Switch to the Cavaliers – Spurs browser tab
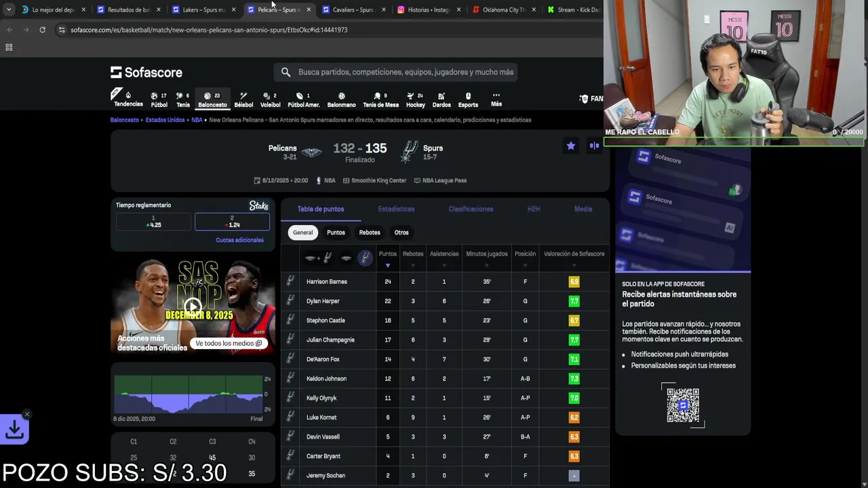The width and height of the screenshot is (868, 488). coord(353,9)
